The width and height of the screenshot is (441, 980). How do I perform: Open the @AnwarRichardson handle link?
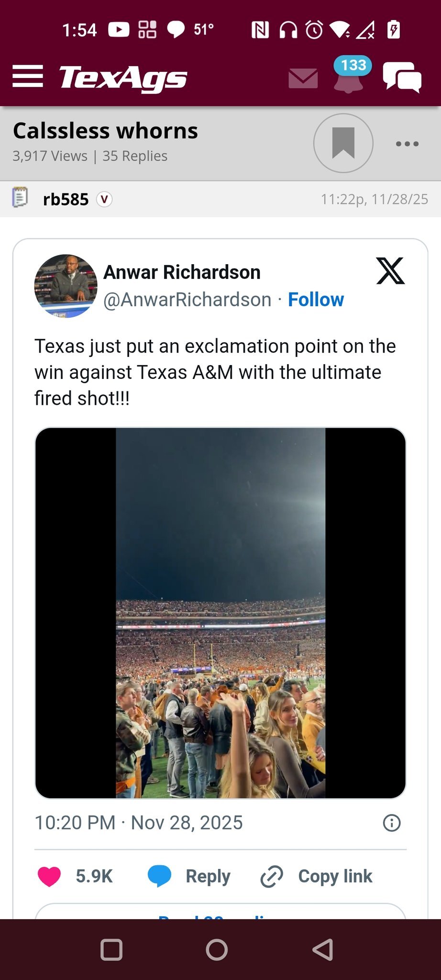pyautogui.click(x=187, y=300)
